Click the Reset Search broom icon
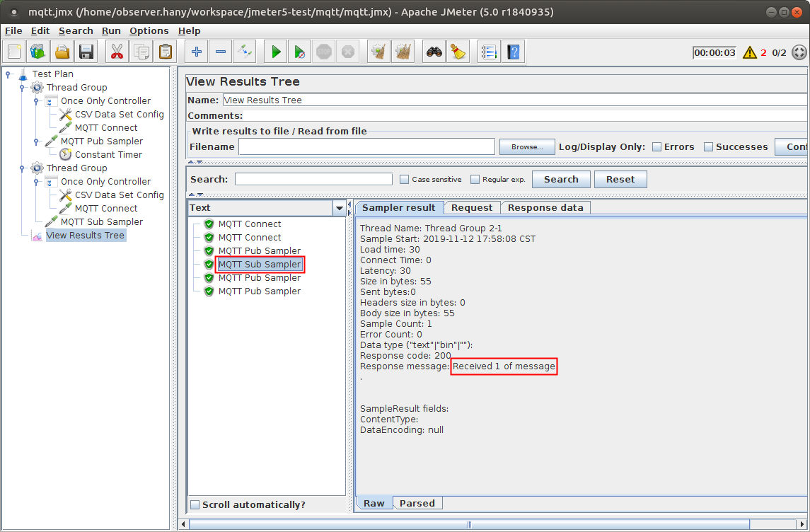The width and height of the screenshot is (810, 532). 458,52
